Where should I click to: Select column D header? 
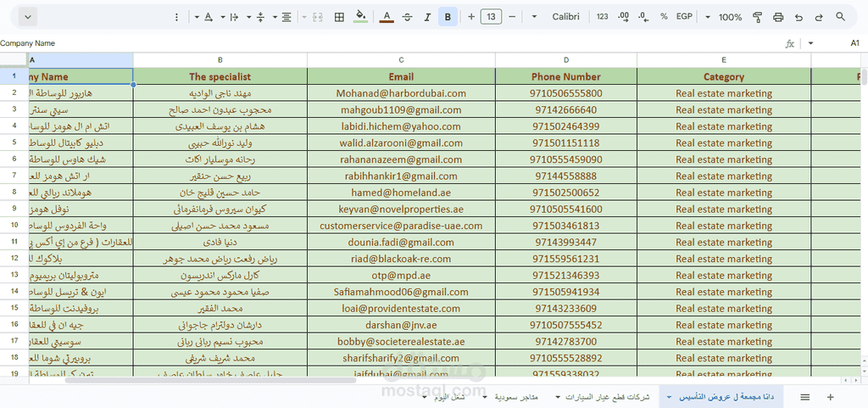click(565, 59)
